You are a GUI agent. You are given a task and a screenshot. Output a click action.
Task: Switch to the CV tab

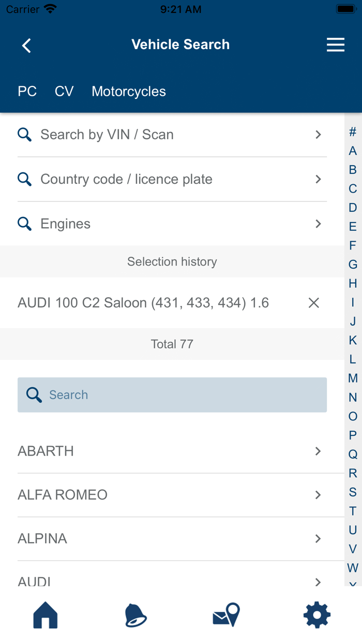tap(64, 92)
